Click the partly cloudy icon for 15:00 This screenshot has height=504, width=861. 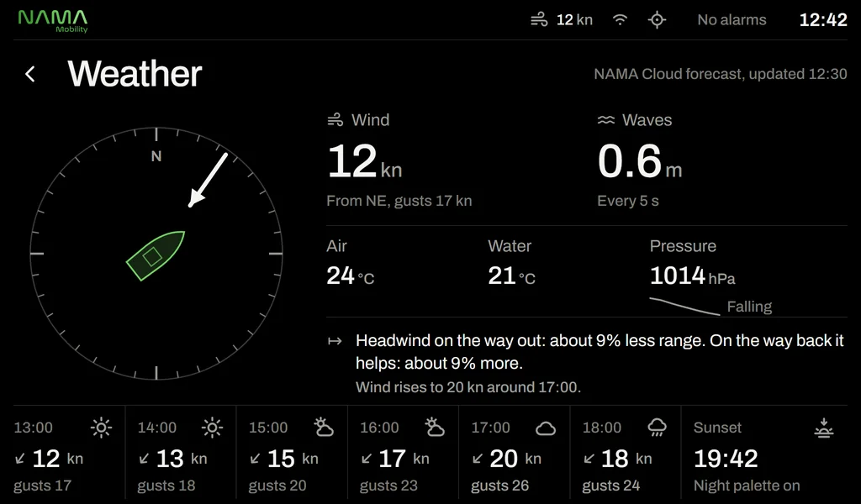[324, 428]
